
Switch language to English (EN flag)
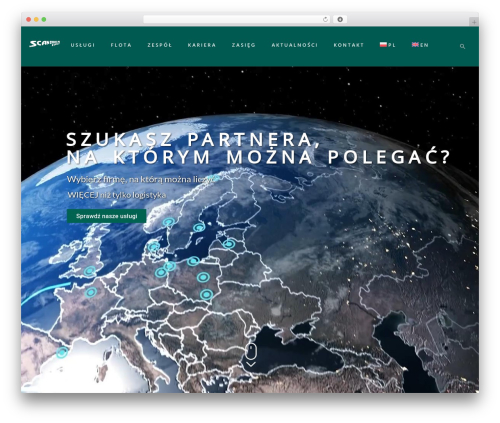click(420, 45)
